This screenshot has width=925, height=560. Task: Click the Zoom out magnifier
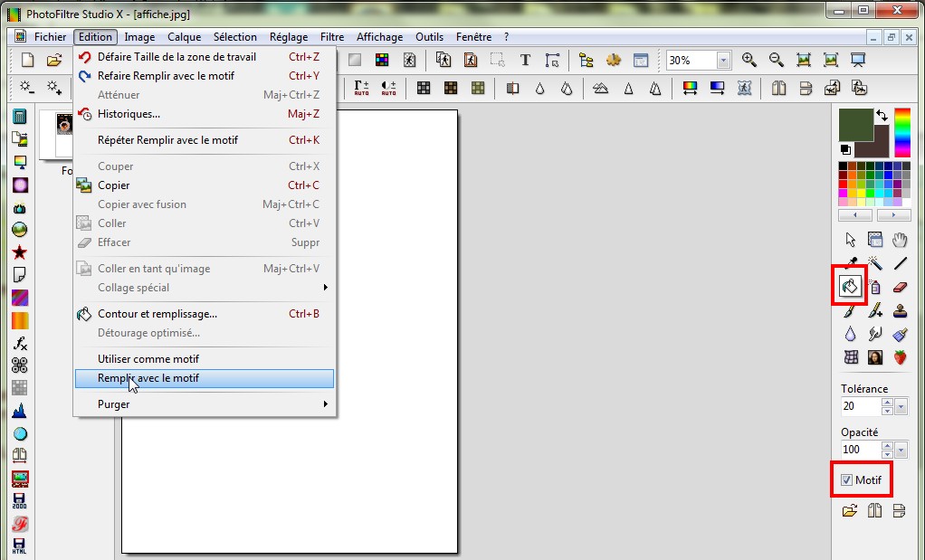777,60
